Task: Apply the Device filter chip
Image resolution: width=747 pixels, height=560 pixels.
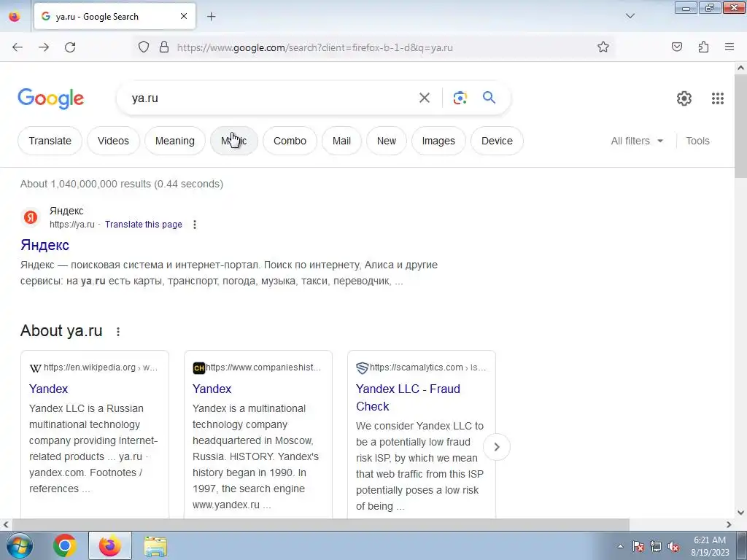Action: tap(497, 141)
